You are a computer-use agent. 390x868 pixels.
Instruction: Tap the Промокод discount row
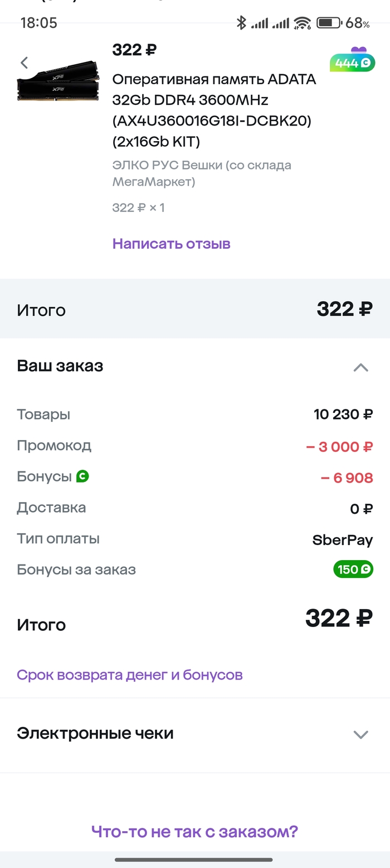click(195, 446)
